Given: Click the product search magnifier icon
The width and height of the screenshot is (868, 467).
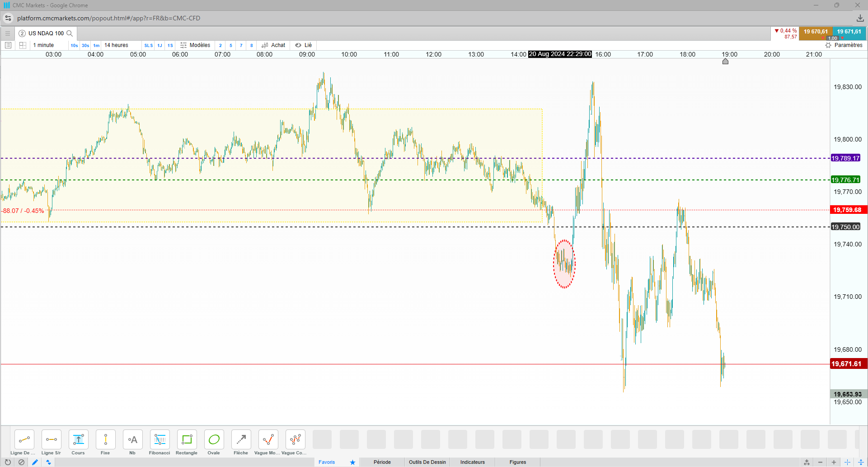Looking at the screenshot, I should [x=70, y=33].
